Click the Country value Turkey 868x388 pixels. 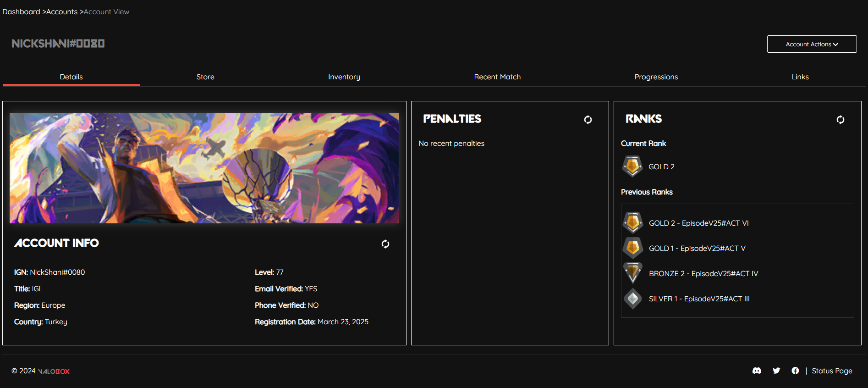point(56,321)
